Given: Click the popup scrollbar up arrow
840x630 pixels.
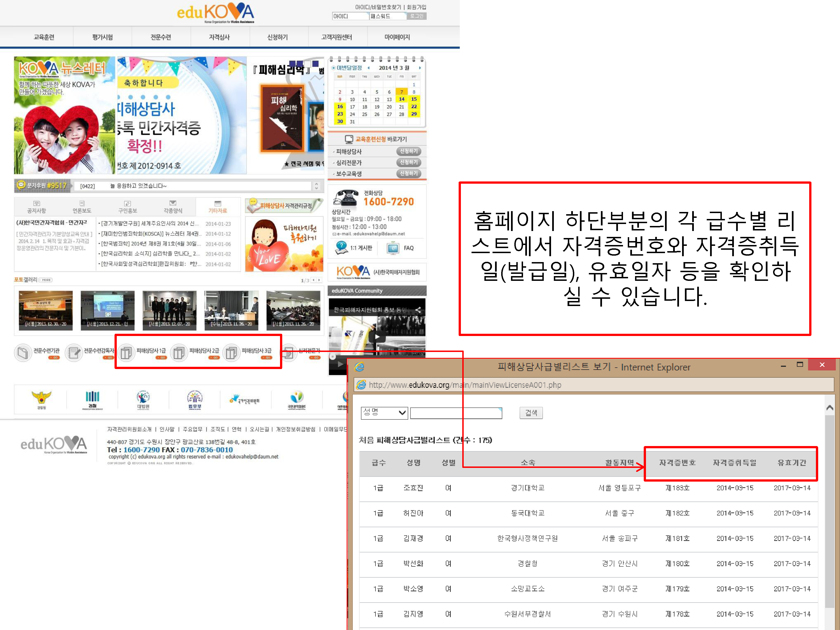Looking at the screenshot, I should tap(830, 408).
